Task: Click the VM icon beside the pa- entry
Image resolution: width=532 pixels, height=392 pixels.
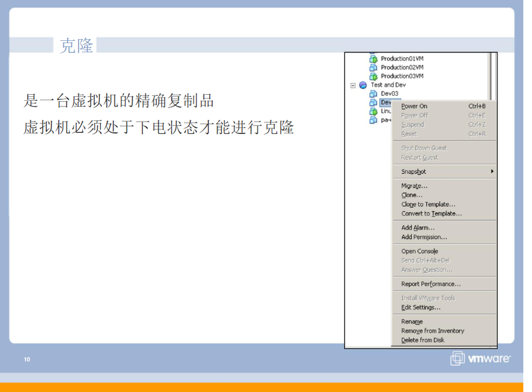Action: (x=374, y=120)
